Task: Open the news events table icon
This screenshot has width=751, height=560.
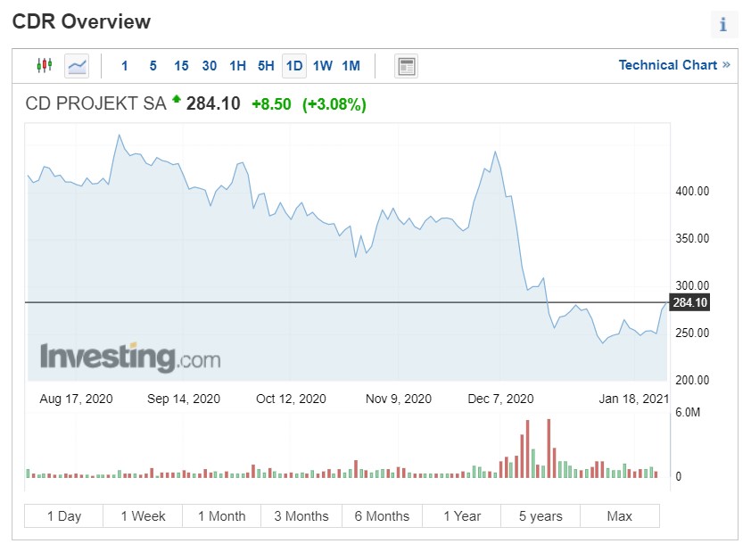Action: (406, 66)
